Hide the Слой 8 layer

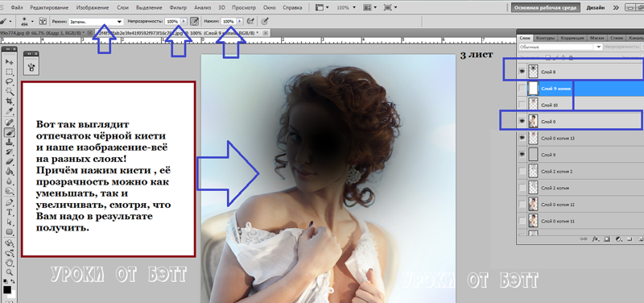point(522,71)
